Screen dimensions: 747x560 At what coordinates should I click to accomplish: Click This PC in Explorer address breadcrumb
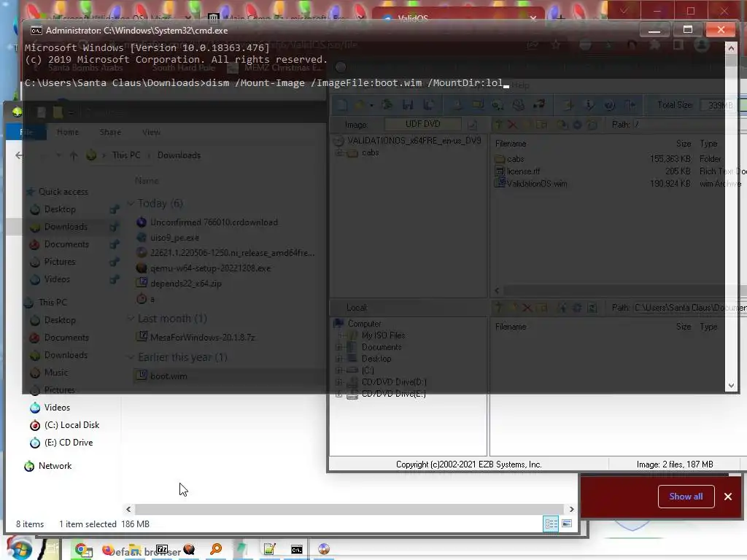tap(126, 155)
